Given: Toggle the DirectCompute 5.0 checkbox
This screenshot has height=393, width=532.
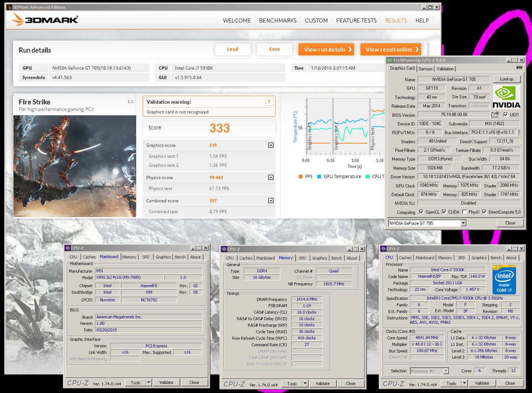Looking at the screenshot, I should tap(484, 212).
